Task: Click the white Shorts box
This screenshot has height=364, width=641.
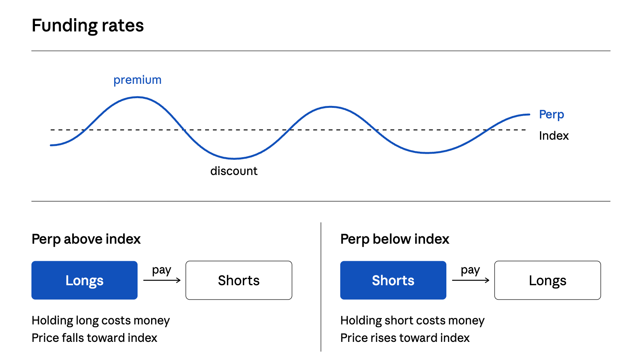Action: click(239, 280)
